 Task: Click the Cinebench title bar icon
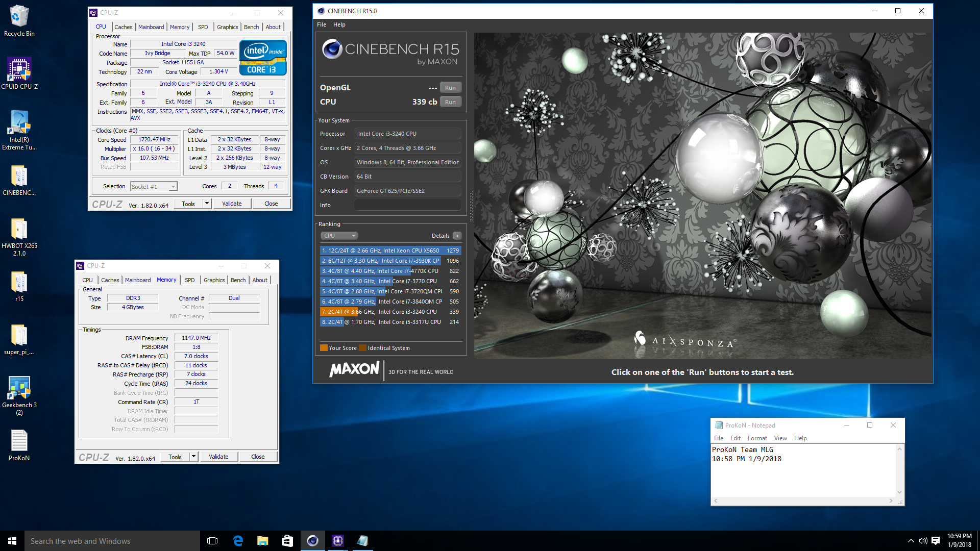coord(321,11)
